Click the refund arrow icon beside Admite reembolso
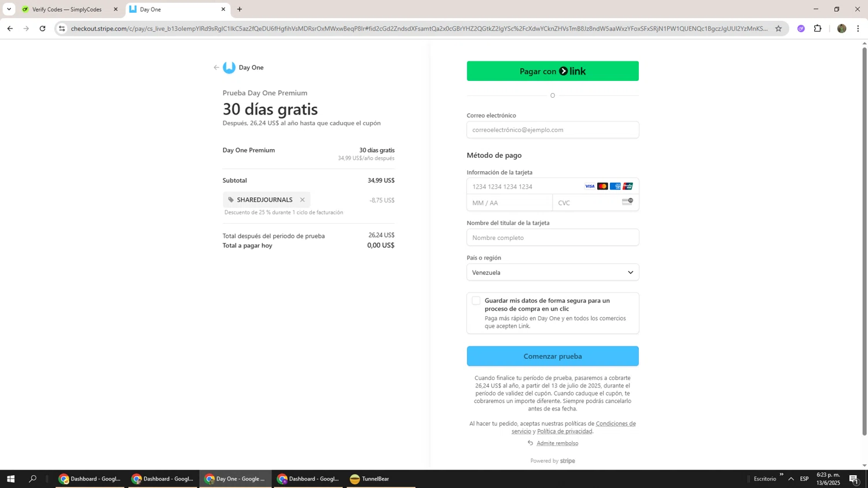Screen dimensions: 868x488 (530, 443)
